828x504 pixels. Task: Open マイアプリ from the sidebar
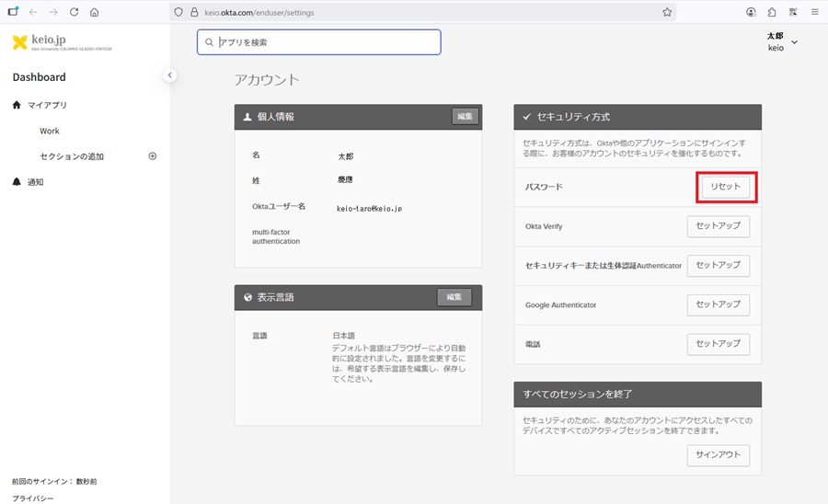tap(47, 105)
